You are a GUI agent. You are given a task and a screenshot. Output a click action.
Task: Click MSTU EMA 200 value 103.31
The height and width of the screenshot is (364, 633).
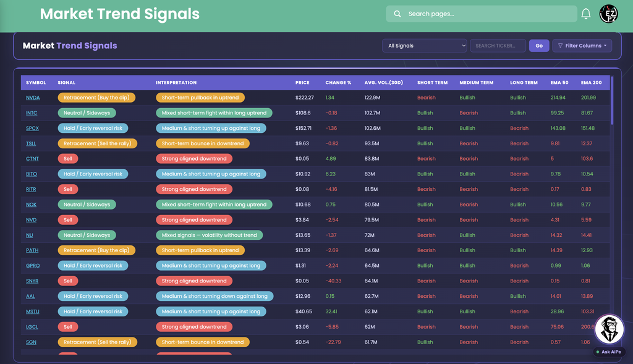coord(588,312)
